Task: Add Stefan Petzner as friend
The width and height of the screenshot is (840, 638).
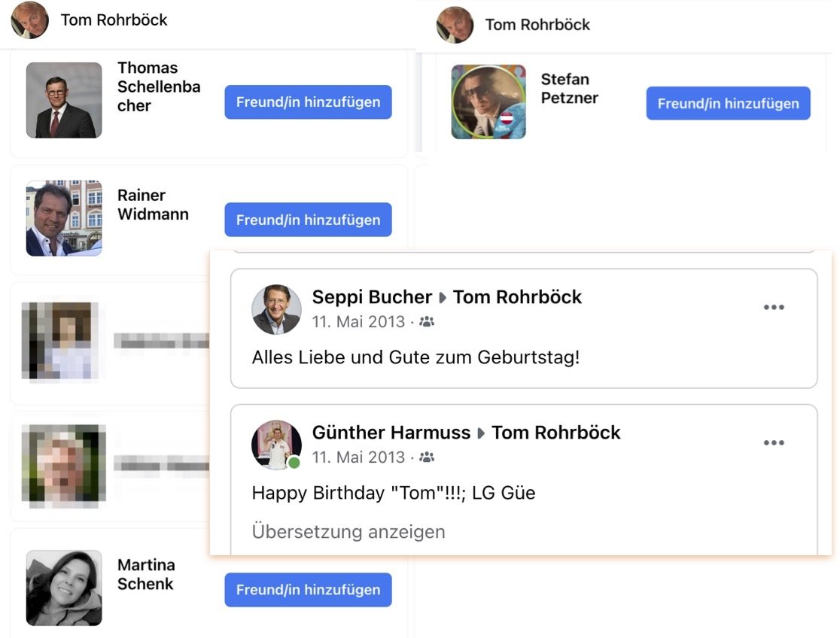Action: pos(728,103)
